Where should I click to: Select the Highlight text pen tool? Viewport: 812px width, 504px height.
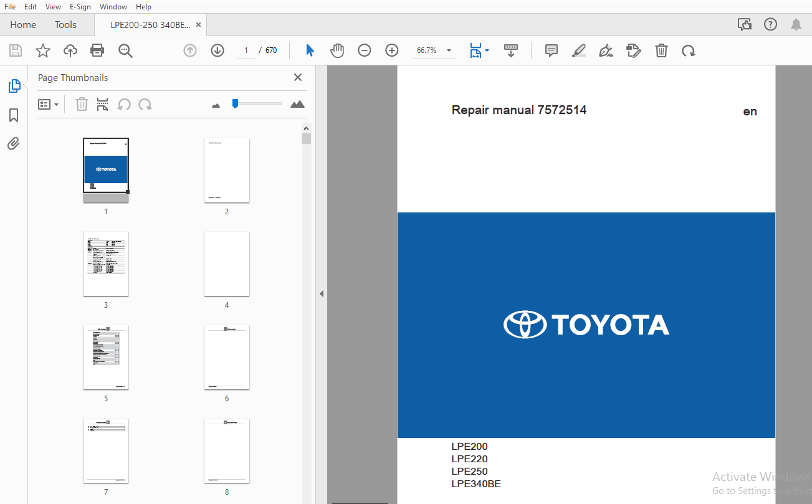click(x=579, y=50)
